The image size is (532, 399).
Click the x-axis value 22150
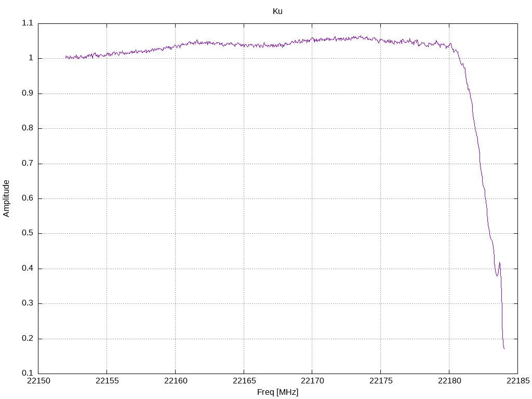click(38, 381)
